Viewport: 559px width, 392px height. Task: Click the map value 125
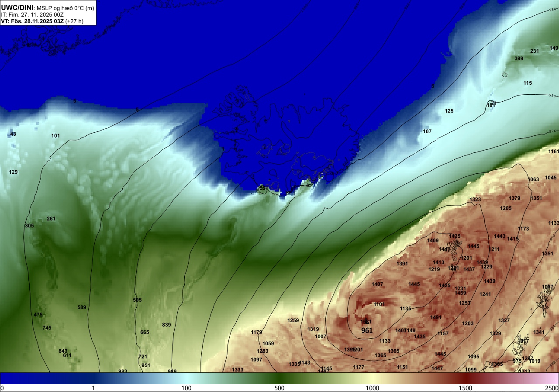pos(449,111)
